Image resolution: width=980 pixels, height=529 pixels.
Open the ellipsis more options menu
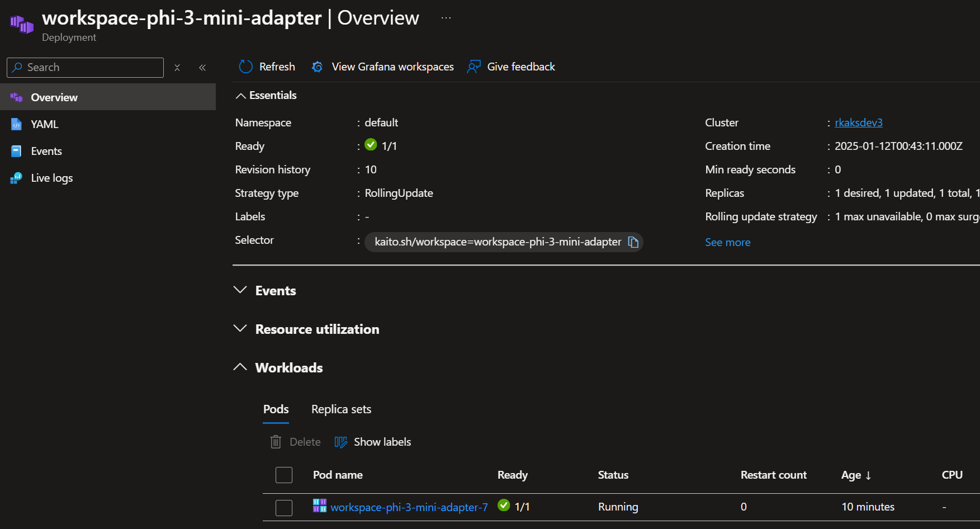point(446,18)
